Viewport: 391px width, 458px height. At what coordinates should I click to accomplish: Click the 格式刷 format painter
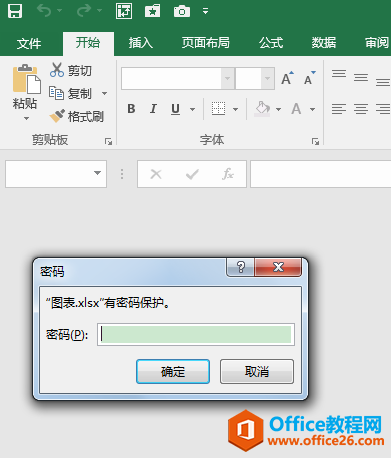point(77,116)
